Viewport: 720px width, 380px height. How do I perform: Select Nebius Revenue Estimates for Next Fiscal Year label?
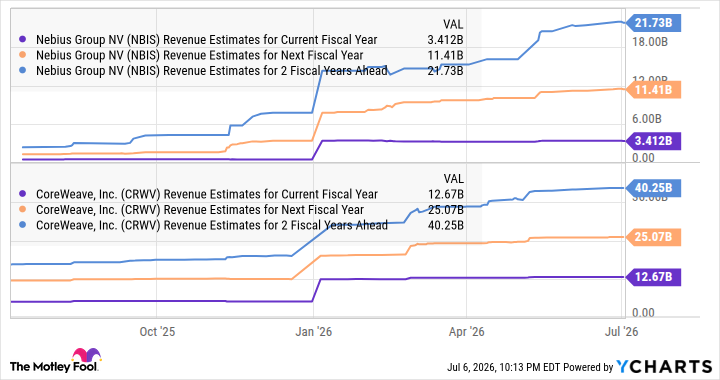(x=200, y=56)
